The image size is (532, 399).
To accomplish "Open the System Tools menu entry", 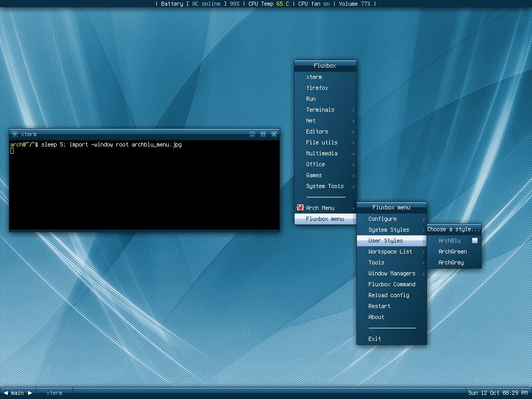I will pyautogui.click(x=325, y=186).
